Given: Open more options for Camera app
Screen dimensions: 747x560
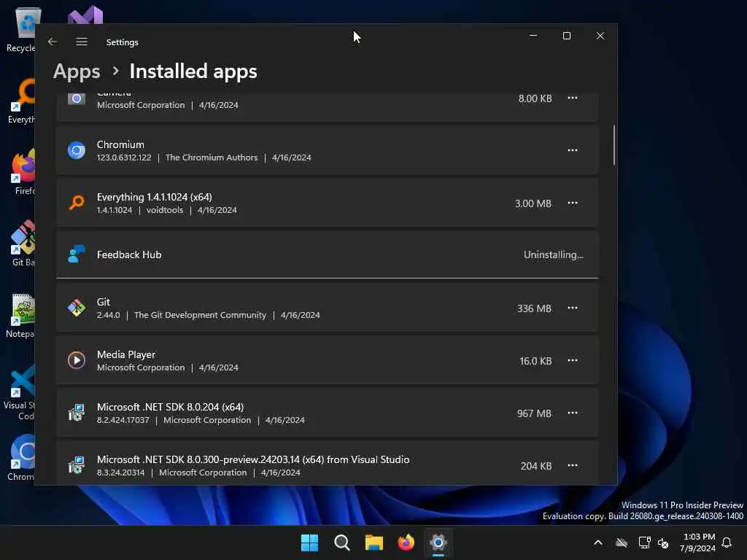Looking at the screenshot, I should tap(572, 98).
